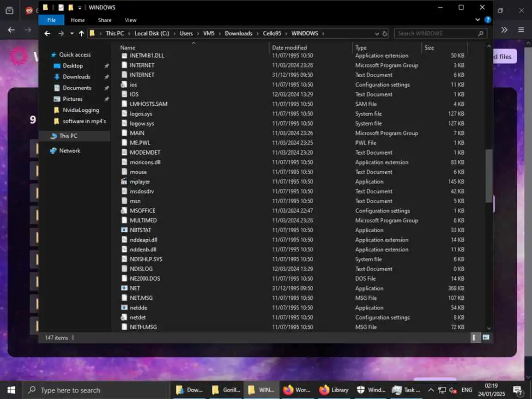The image size is (532, 399).
Task: Select the netdde application icon
Action: (x=124, y=308)
